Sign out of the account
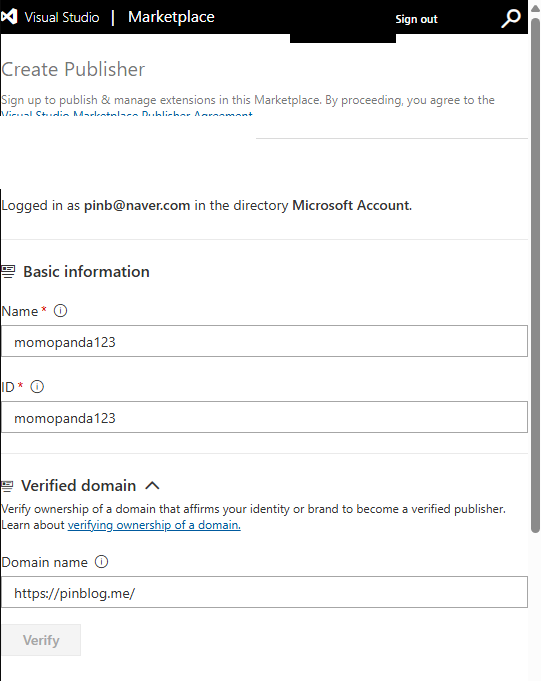Viewport: 541px width, 681px height. 416,19
